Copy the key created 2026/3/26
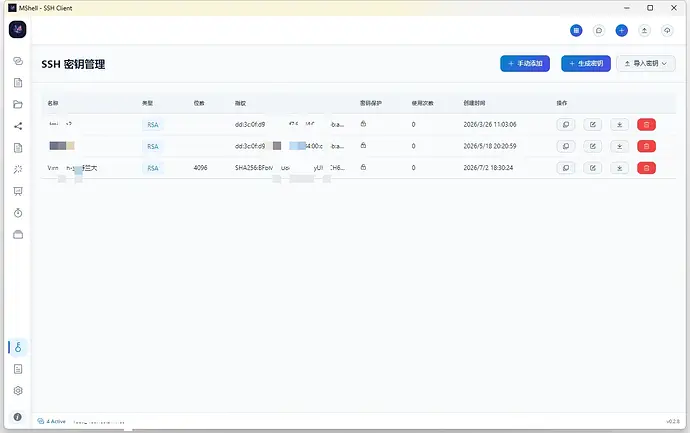690x433 pixels. (566, 125)
